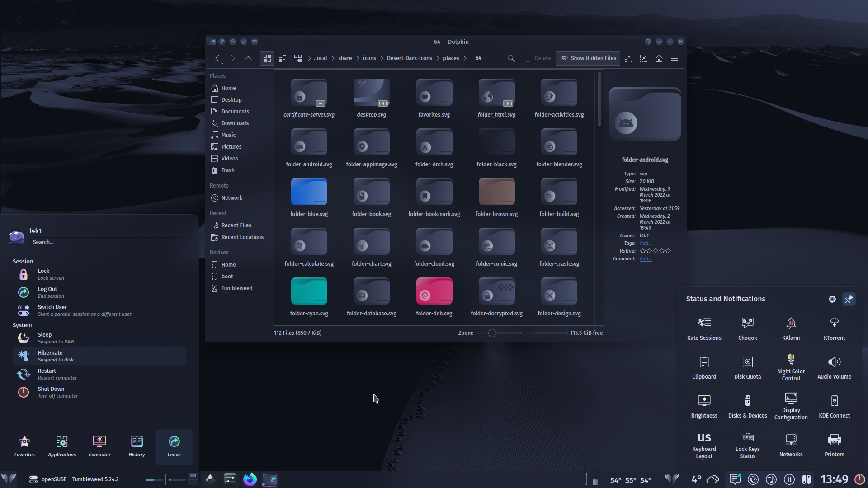Image resolution: width=868 pixels, height=488 pixels.
Task: Select Log Out in launcher
Action: coord(99,292)
